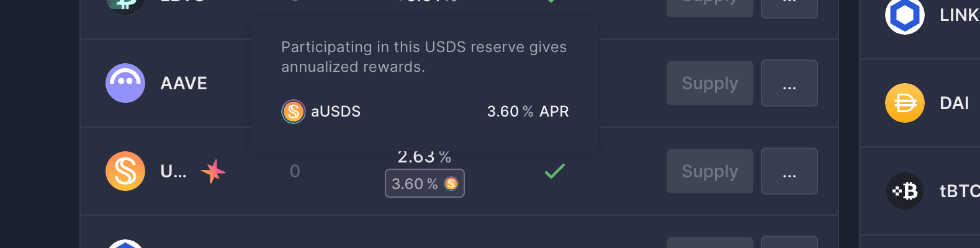Screen dimensions: 980x248
Task: Click the aUSDS label in the tooltip
Action: (336, 112)
